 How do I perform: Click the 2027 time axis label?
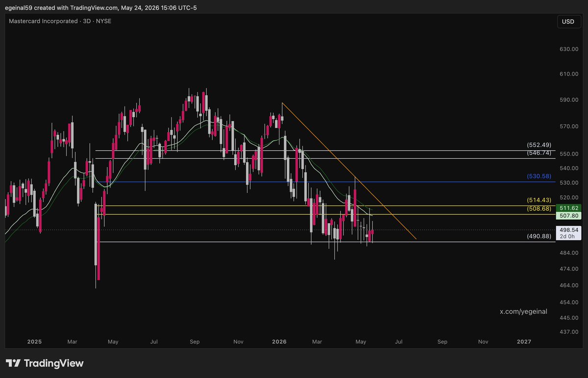tap(524, 341)
